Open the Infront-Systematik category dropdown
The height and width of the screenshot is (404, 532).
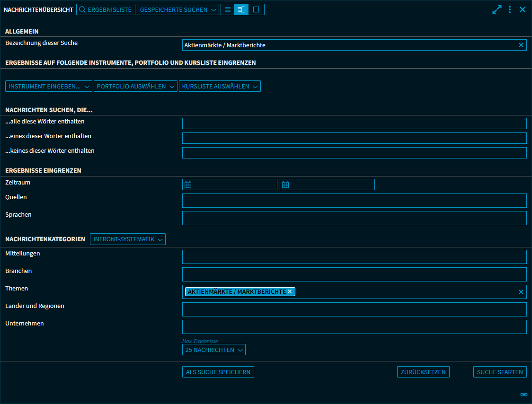click(x=128, y=239)
